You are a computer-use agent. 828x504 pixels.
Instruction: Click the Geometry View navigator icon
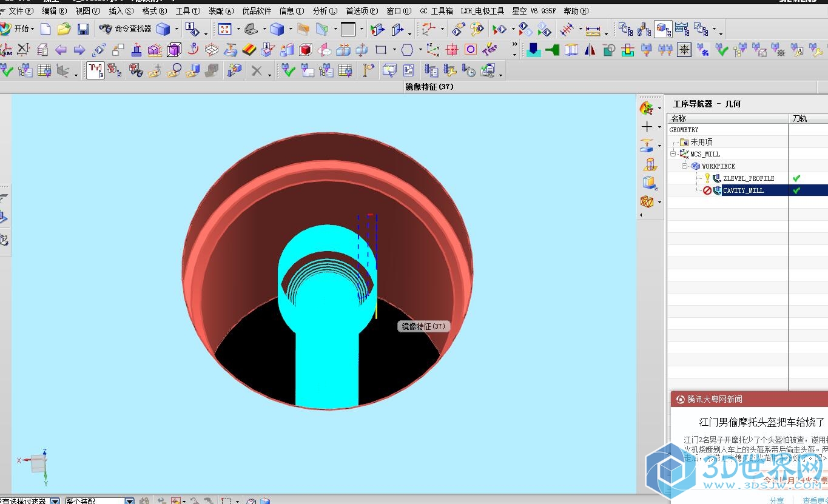click(x=664, y=29)
